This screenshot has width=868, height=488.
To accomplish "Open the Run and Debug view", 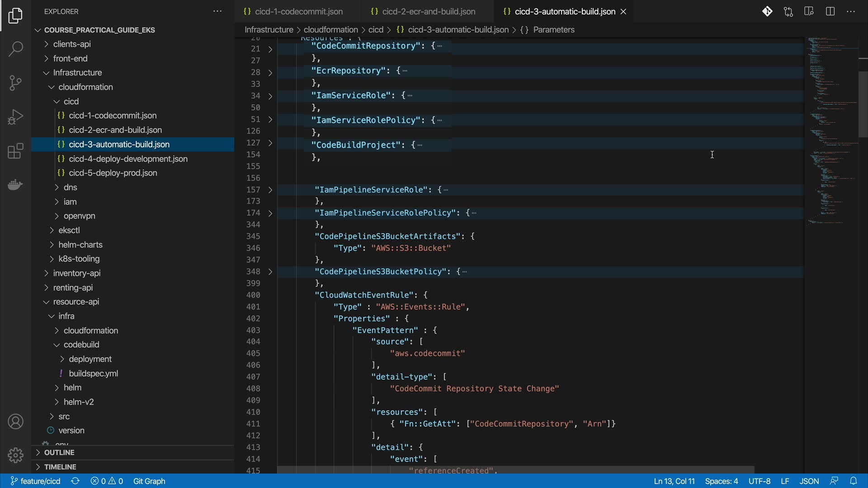I will click(15, 117).
